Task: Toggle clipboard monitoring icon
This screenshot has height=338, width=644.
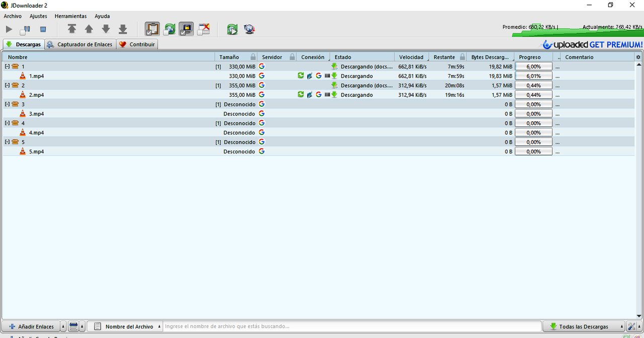Action: click(152, 29)
